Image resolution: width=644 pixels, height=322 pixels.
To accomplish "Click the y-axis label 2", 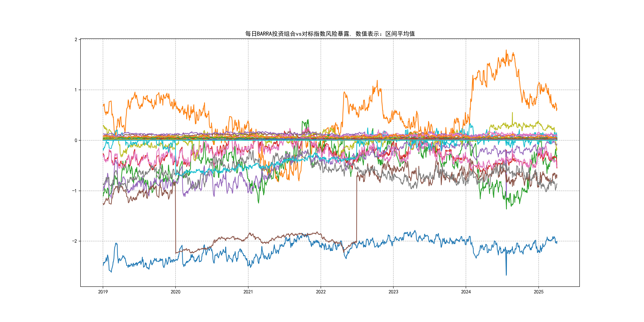I will pos(76,40).
